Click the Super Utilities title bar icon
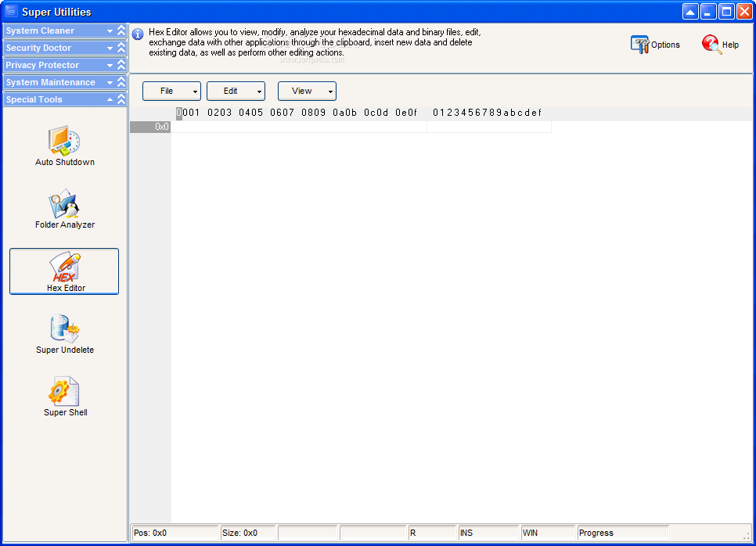Viewport: 756px width, 546px height. click(x=11, y=11)
